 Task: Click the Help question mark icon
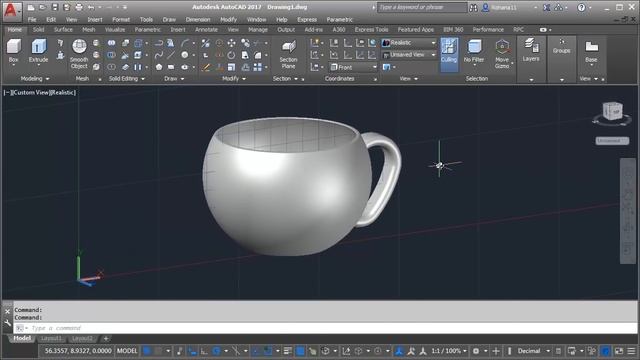[x=582, y=8]
